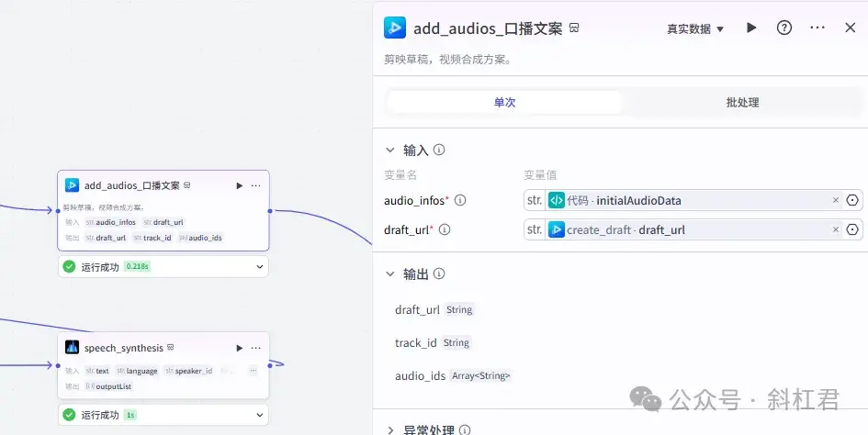
Task: Expand the 异常处理 section
Action: click(x=390, y=430)
